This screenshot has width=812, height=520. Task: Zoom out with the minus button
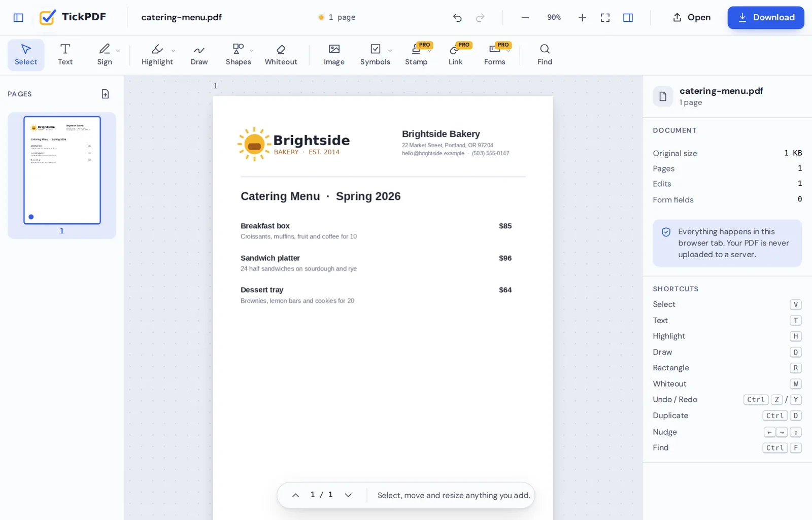tap(525, 18)
